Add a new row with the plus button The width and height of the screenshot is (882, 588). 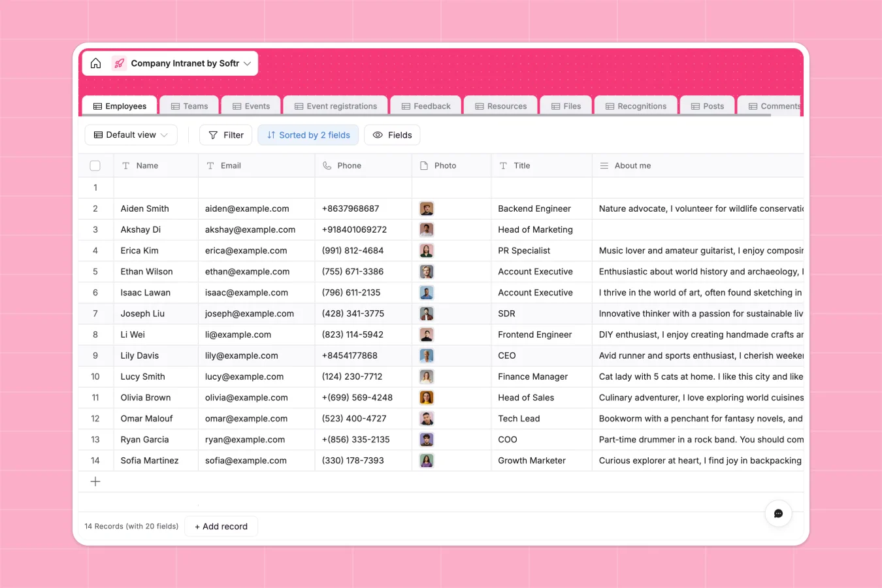[x=95, y=482]
